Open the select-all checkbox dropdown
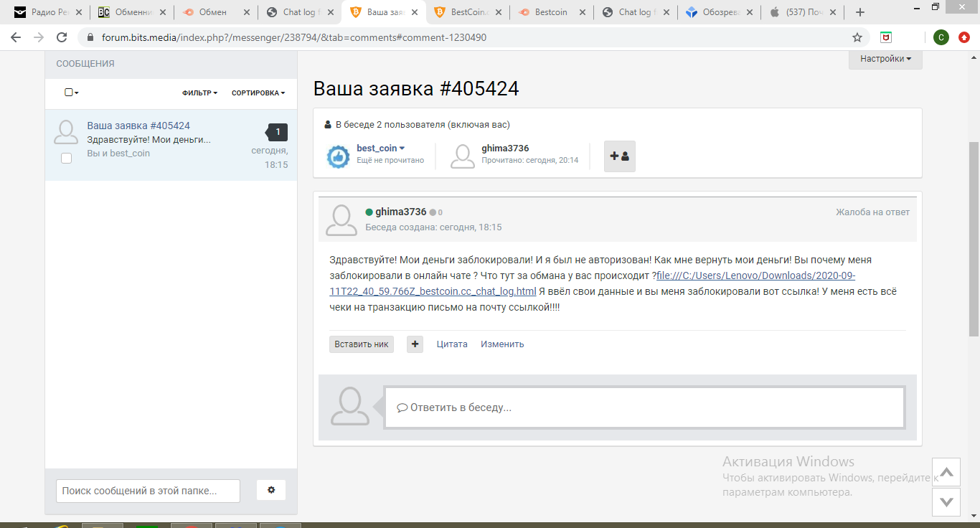 coord(71,93)
